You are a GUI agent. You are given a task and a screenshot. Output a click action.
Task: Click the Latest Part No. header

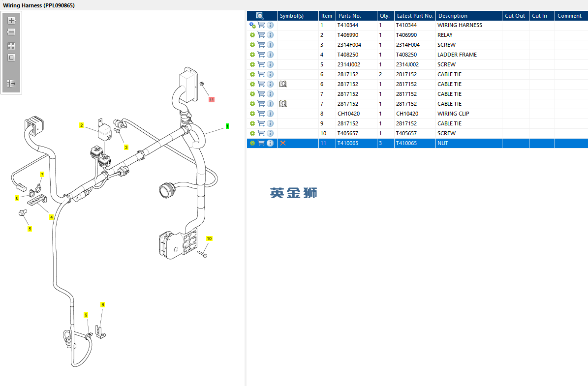pyautogui.click(x=415, y=16)
